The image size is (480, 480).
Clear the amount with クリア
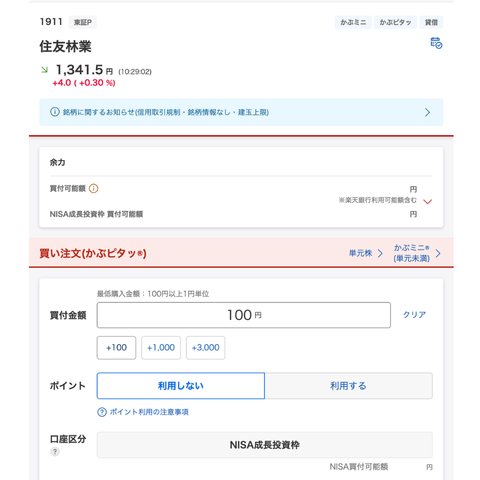coord(414,315)
